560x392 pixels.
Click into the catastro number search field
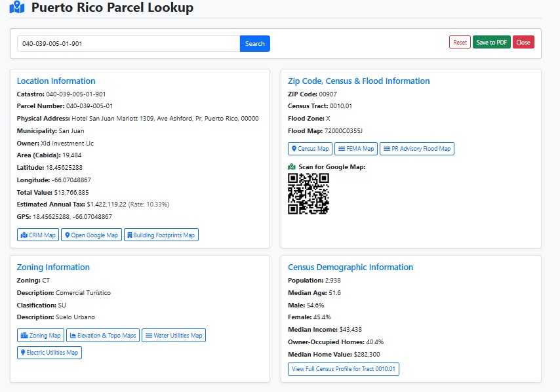click(x=128, y=44)
